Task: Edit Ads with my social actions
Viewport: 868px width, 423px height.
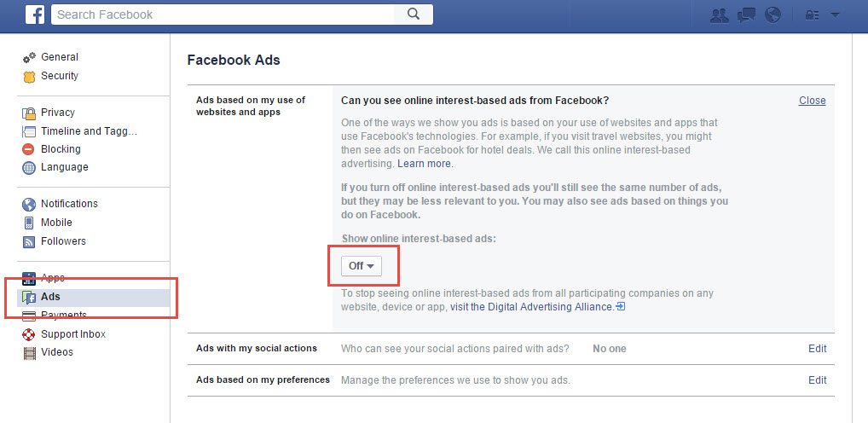Action: (817, 349)
